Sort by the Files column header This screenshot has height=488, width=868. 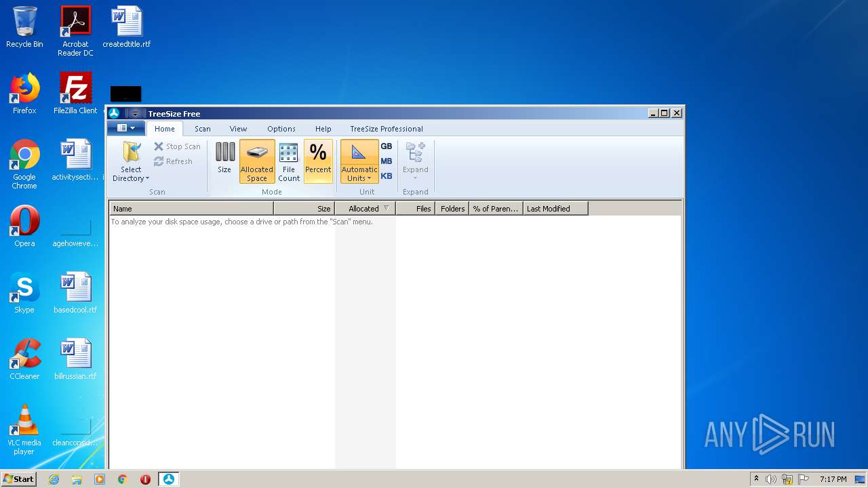pos(416,209)
